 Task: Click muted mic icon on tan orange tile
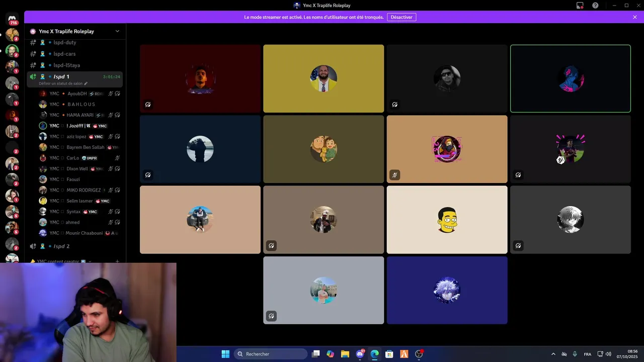pos(395,175)
